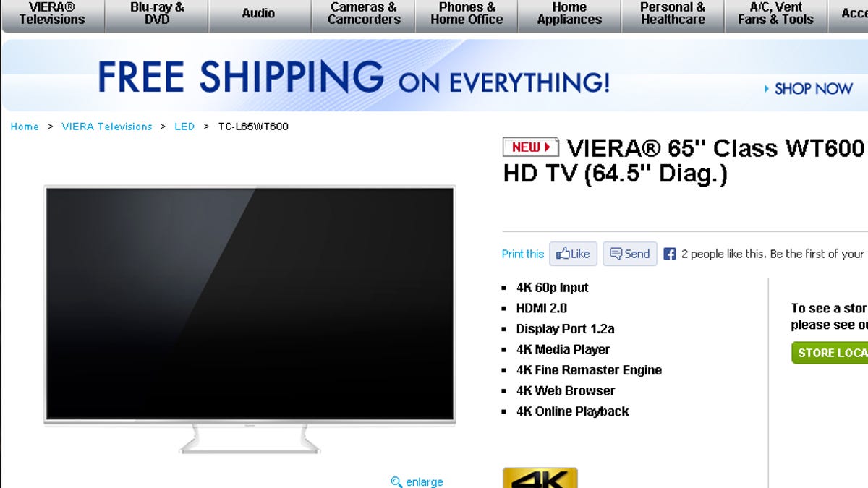
Task: Click the Facebook Like thumbs-up button
Action: pos(573,254)
